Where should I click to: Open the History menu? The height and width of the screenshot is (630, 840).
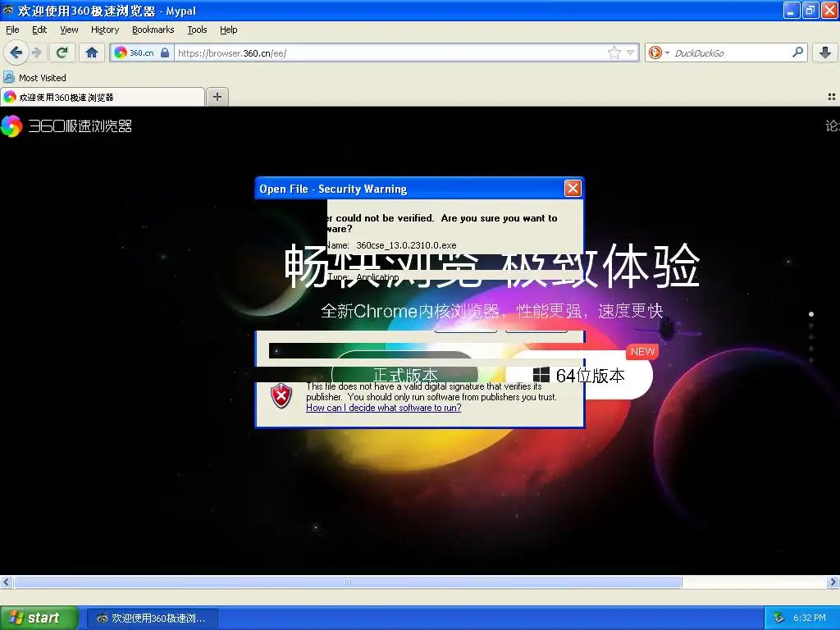105,30
